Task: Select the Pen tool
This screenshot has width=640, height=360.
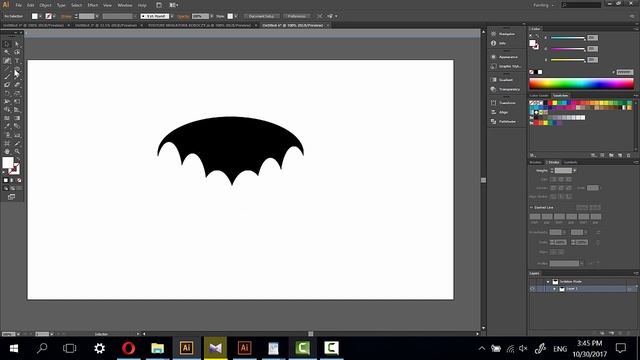Action: (7, 60)
